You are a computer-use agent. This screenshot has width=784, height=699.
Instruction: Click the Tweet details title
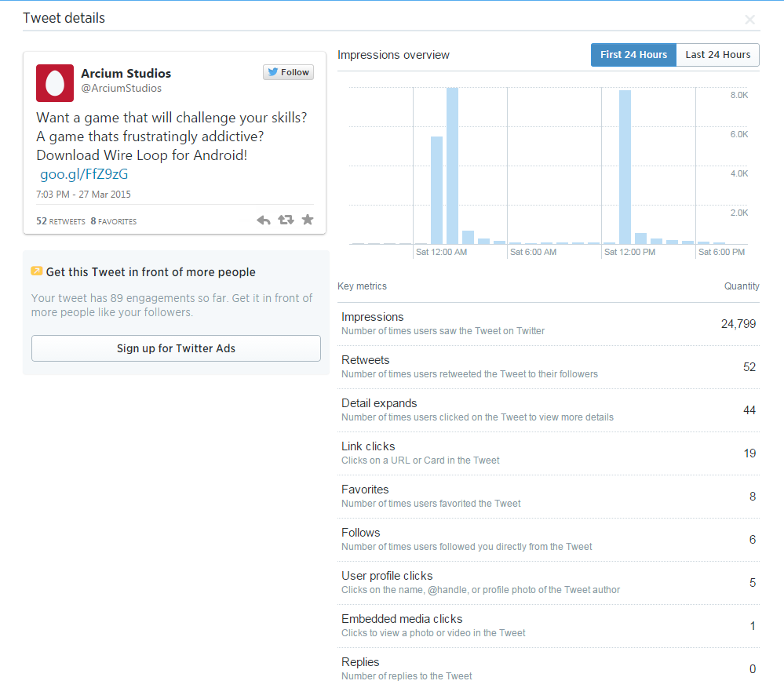[x=64, y=18]
